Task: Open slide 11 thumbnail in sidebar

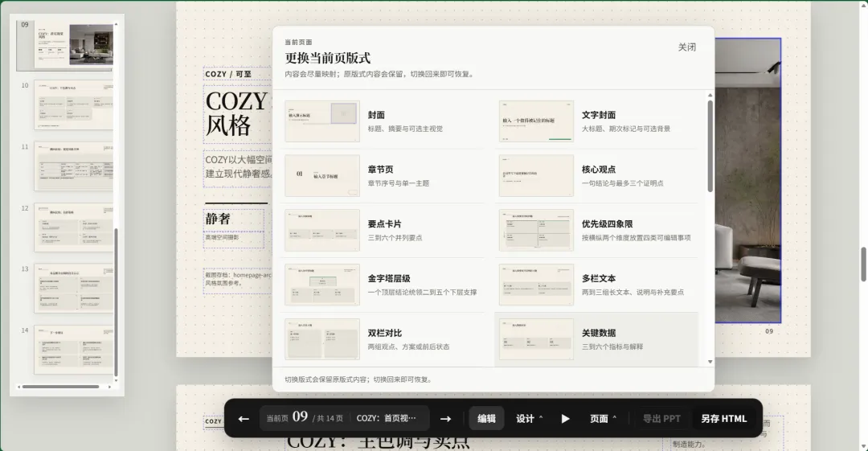Action: 74,166
